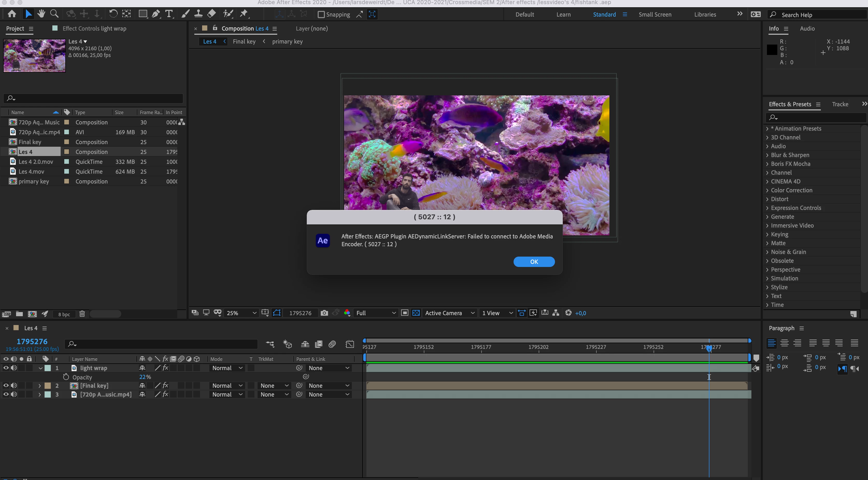Select the Zoom tool
868x480 pixels.
[54, 14]
